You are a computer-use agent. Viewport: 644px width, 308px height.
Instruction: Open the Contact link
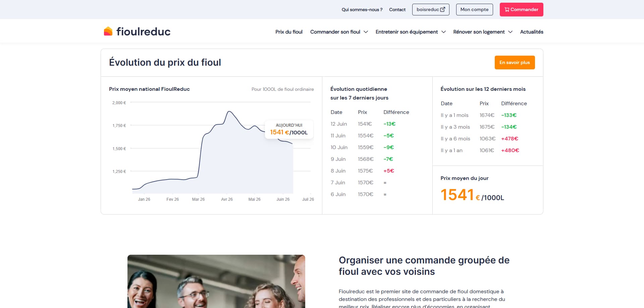(397, 10)
